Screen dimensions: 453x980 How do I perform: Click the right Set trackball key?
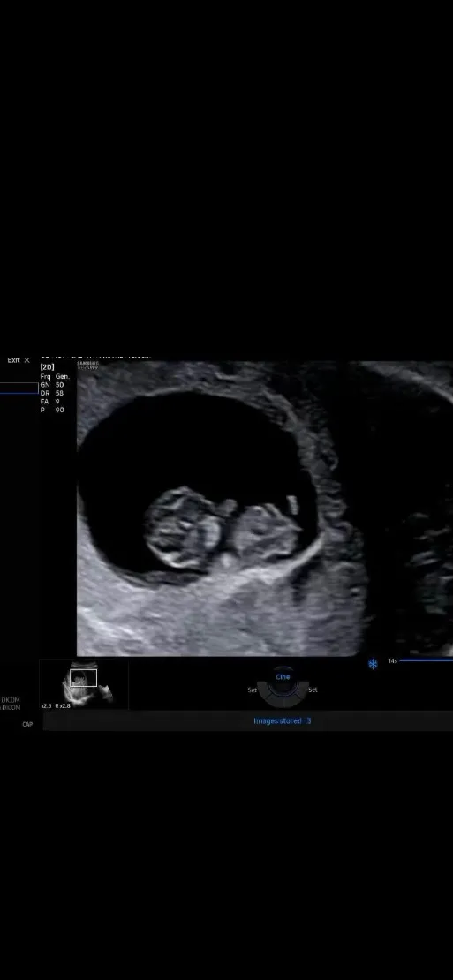click(x=313, y=690)
